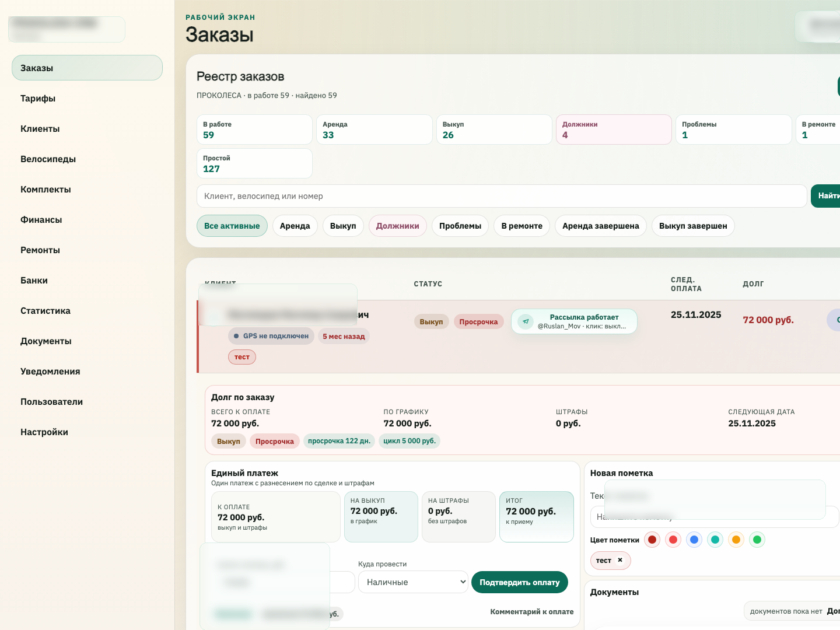Filter orders by the В ремонте chip
Viewport: 840px width, 630px height.
tap(522, 226)
